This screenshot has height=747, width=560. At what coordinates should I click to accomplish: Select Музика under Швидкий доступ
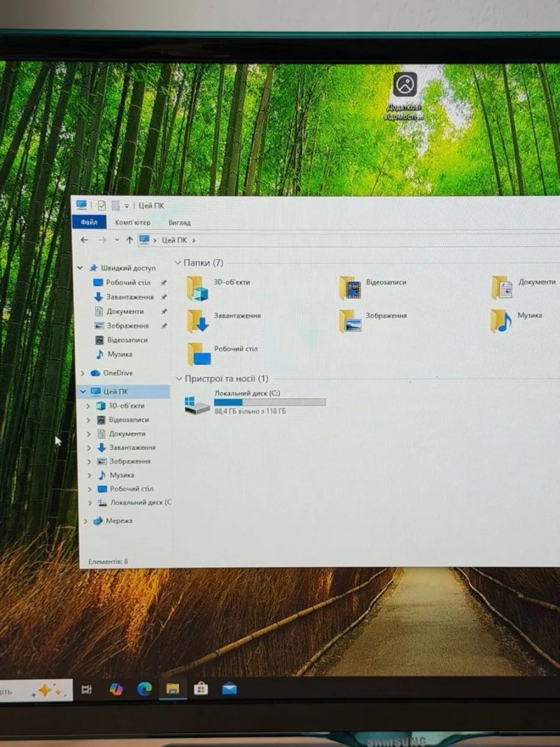[120, 354]
